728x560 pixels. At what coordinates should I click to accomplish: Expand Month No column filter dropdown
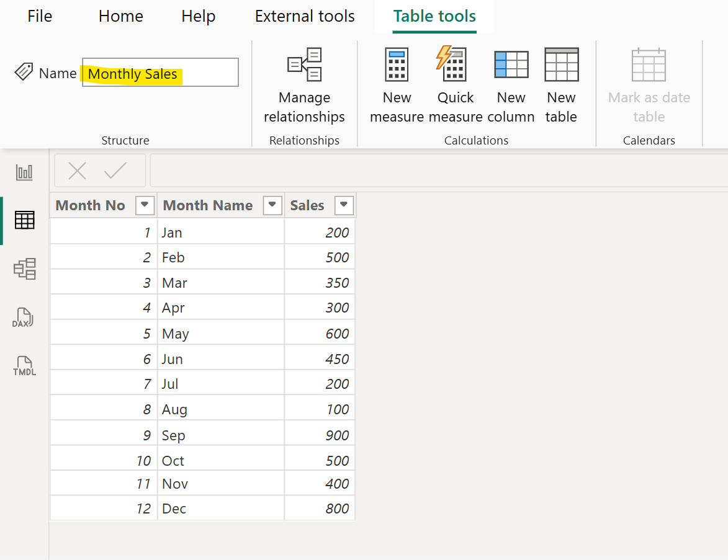tap(145, 205)
